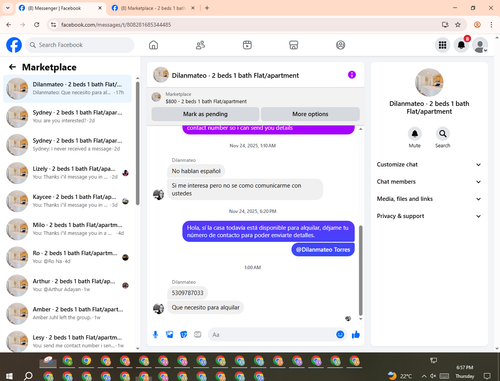Switch to Messenger | Facebook tab

[x=60, y=8]
